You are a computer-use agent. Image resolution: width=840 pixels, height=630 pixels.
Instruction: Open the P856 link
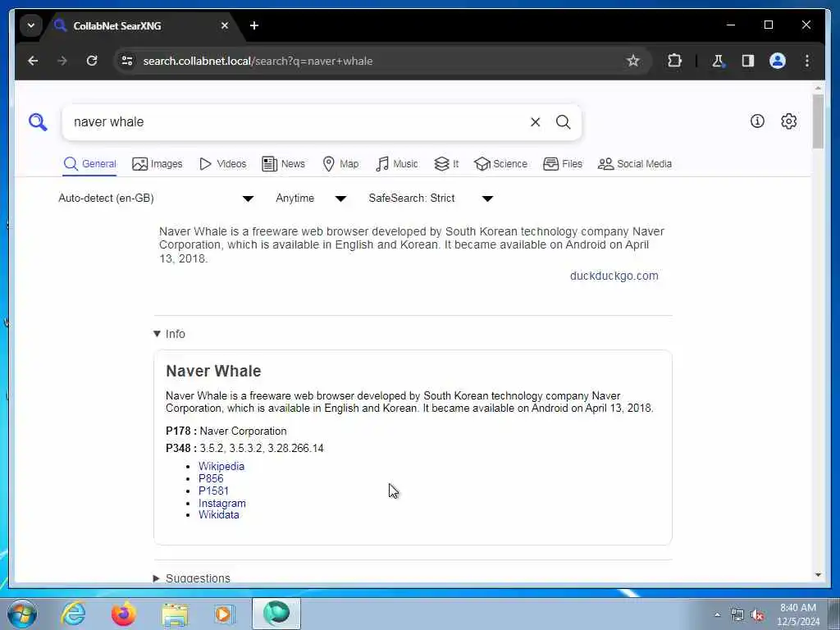pos(211,478)
